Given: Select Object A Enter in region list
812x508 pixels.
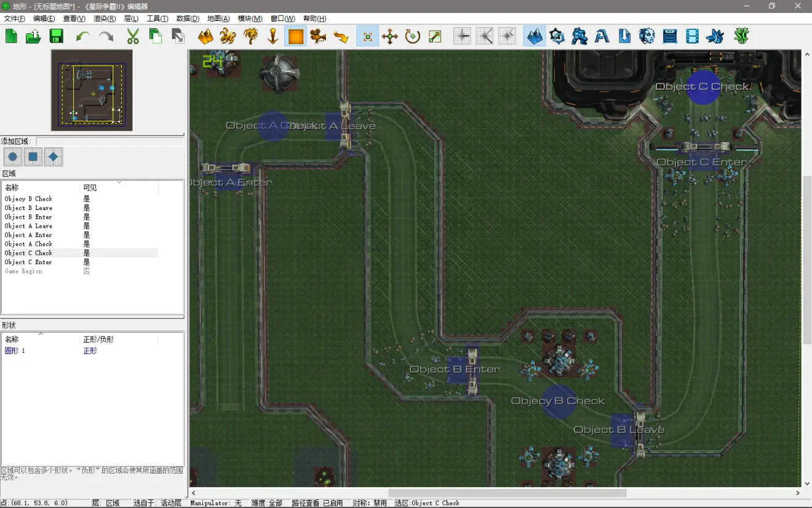Looking at the screenshot, I should coord(80,235).
